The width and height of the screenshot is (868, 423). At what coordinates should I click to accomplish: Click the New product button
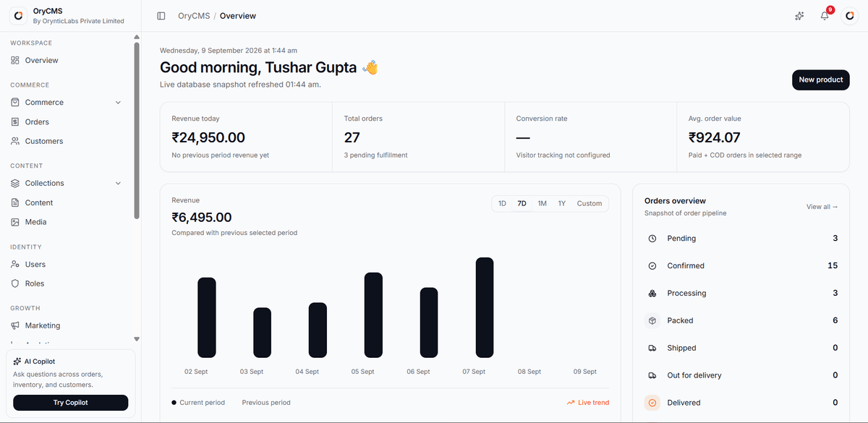coord(821,80)
